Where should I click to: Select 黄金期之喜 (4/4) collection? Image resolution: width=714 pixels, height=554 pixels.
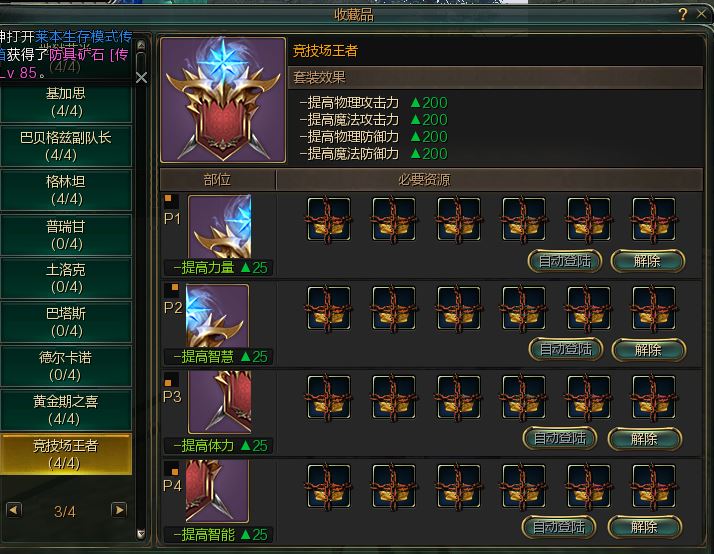click(66, 410)
